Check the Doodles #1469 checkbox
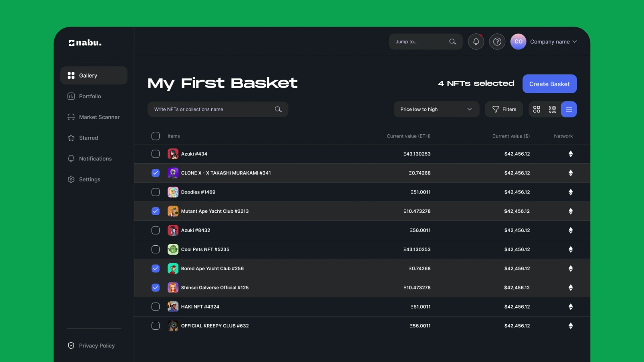 point(156,192)
